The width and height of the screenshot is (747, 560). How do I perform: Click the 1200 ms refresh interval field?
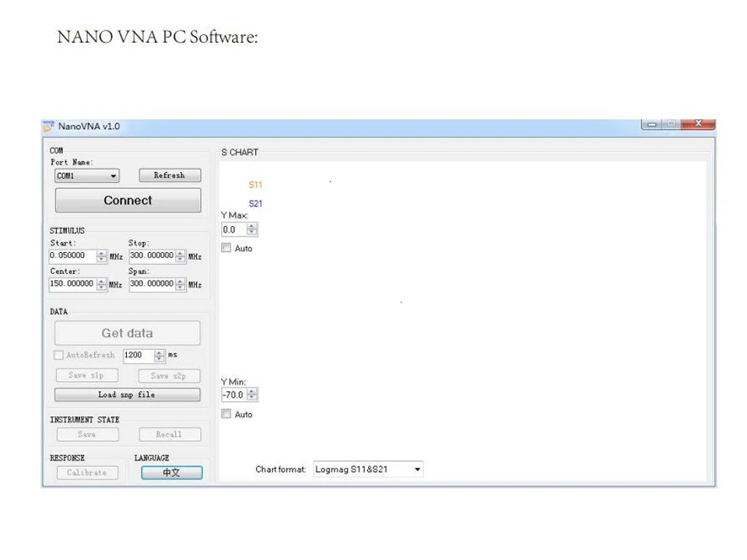139,355
